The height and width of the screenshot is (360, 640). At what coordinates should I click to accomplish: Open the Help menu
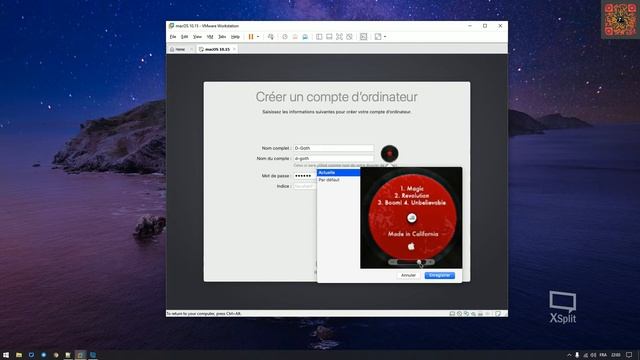click(x=235, y=37)
